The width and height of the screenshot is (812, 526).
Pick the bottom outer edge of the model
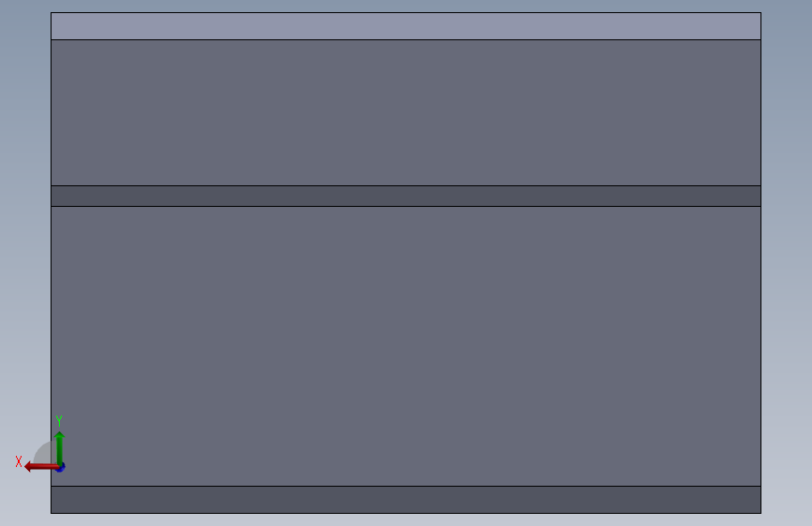point(406,513)
